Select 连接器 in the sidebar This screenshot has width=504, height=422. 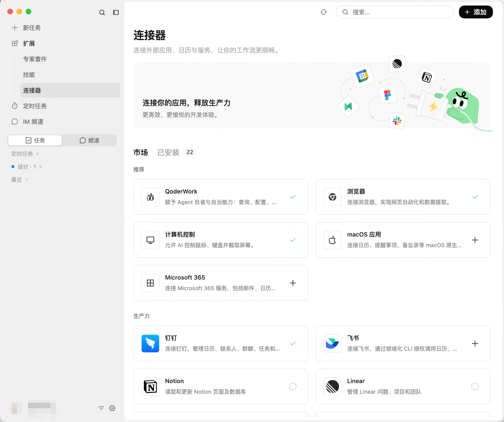[x=70, y=90]
